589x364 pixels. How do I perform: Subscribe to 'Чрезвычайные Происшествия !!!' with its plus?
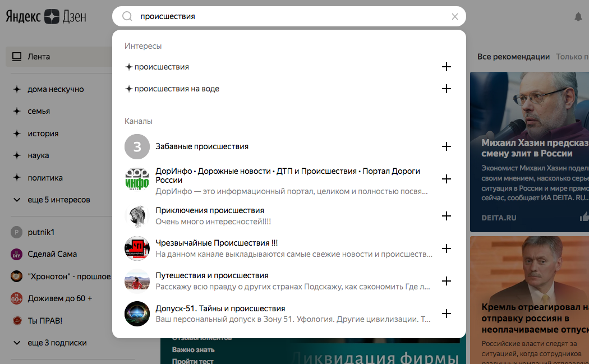447,248
